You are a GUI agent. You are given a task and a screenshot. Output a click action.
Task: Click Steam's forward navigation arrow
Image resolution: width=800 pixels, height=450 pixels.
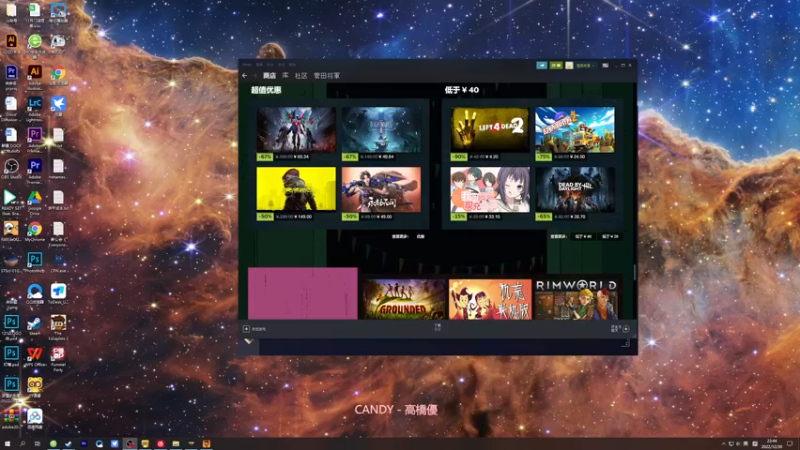[x=255, y=76]
